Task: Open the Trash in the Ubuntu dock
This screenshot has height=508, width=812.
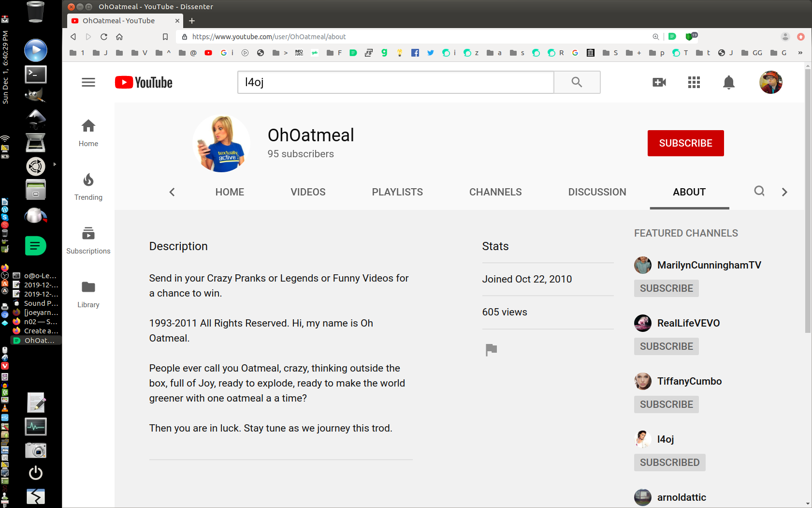Action: point(35,12)
